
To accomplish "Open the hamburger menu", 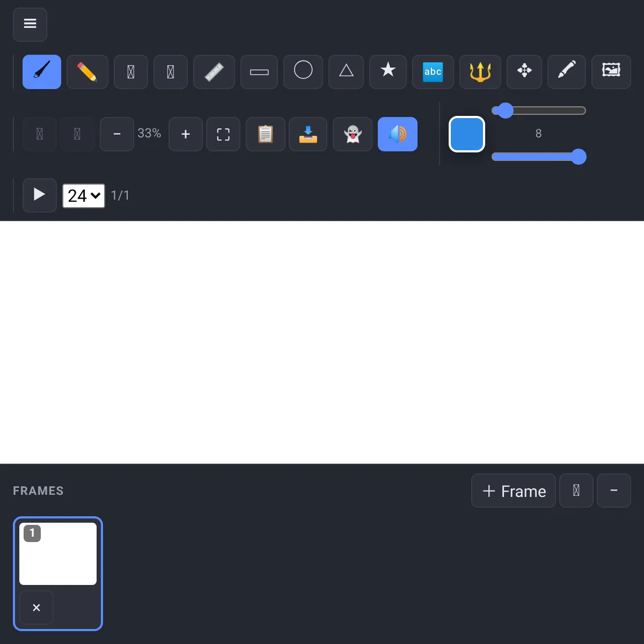I will 30,24.
